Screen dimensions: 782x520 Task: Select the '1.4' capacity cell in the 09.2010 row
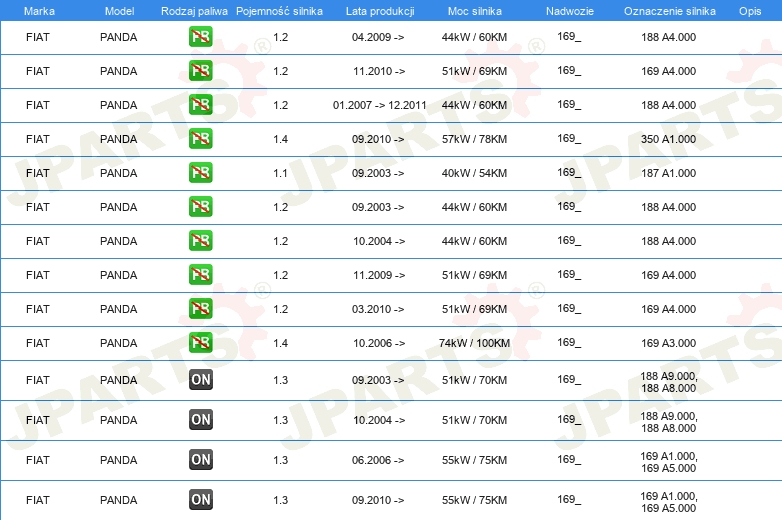click(x=280, y=139)
